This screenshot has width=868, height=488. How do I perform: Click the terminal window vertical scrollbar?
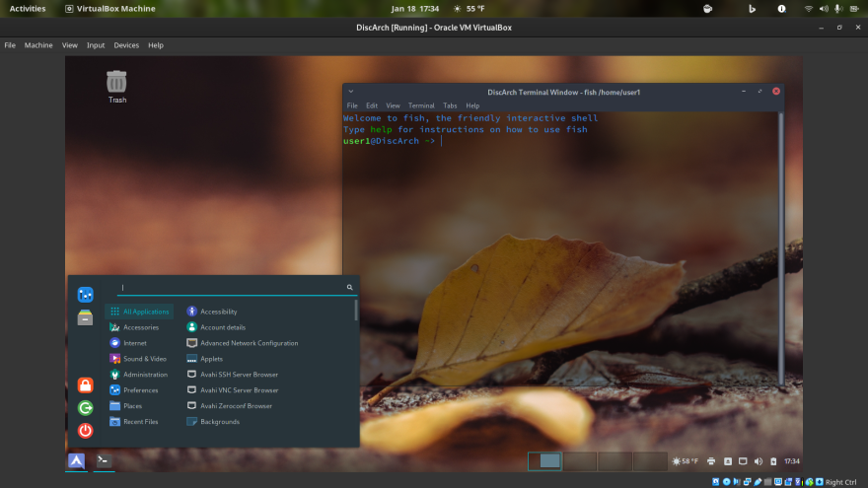(781, 249)
